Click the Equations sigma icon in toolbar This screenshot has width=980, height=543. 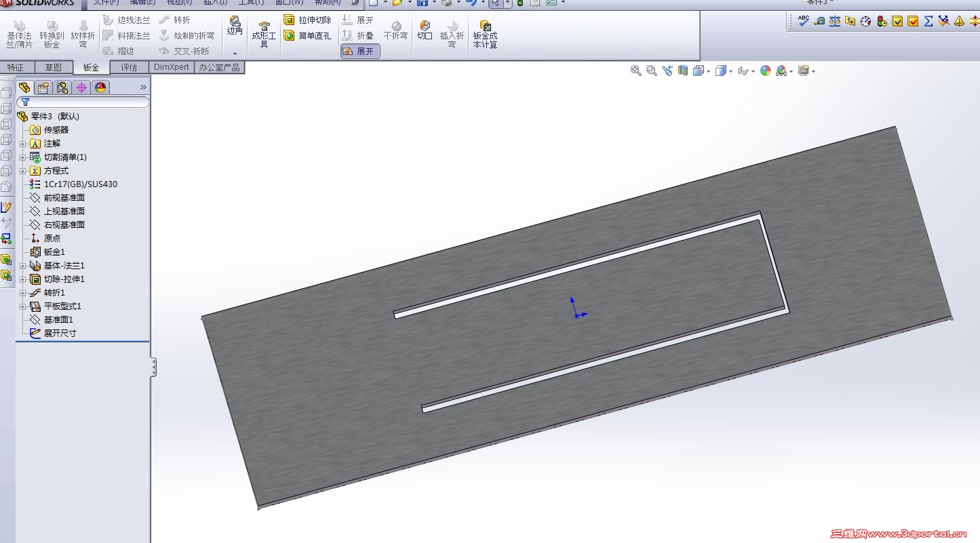[x=928, y=21]
